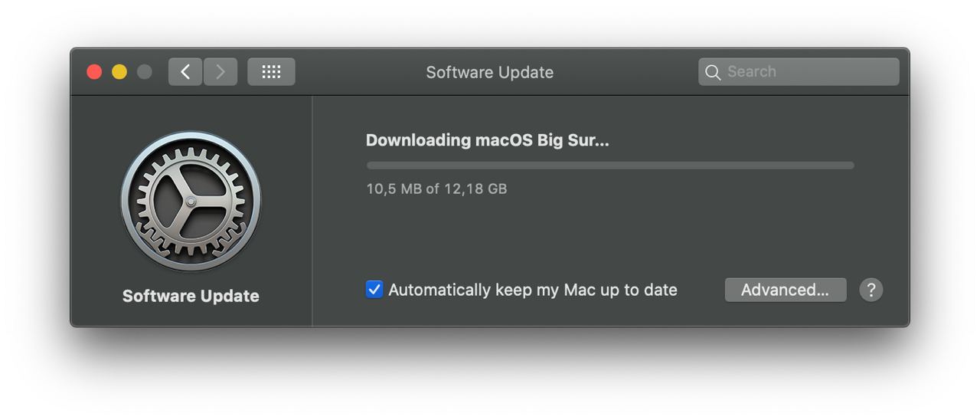Close the window with the red button
Screen dimensions: 980x420
tap(94, 72)
